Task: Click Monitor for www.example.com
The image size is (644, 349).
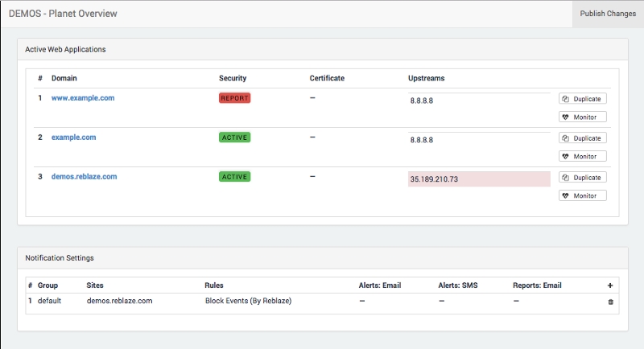Action: pos(583,117)
